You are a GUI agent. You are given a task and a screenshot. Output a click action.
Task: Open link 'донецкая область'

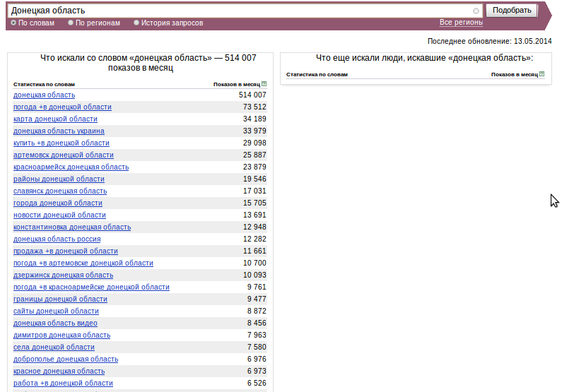tap(44, 95)
